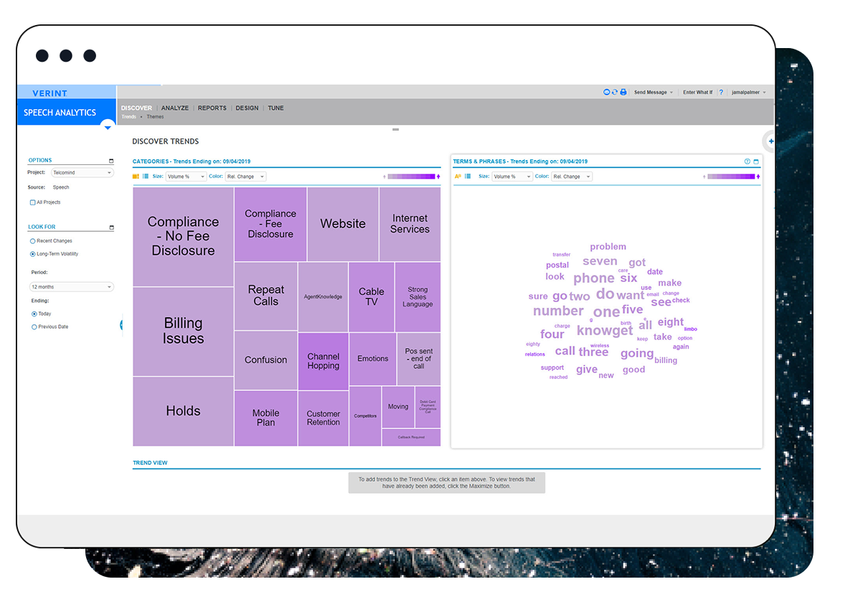Switch Categories panel to list view icon
Viewport: 868px width, 597px height.
pyautogui.click(x=146, y=177)
